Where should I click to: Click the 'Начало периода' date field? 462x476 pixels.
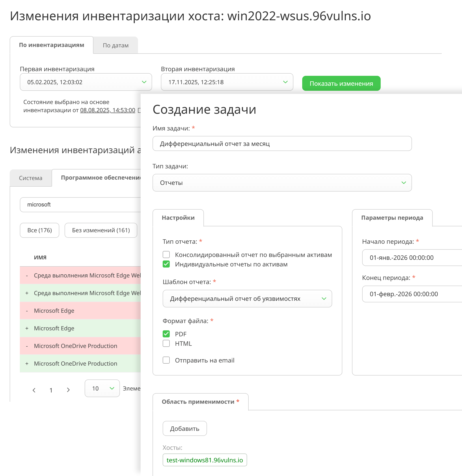(x=412, y=258)
